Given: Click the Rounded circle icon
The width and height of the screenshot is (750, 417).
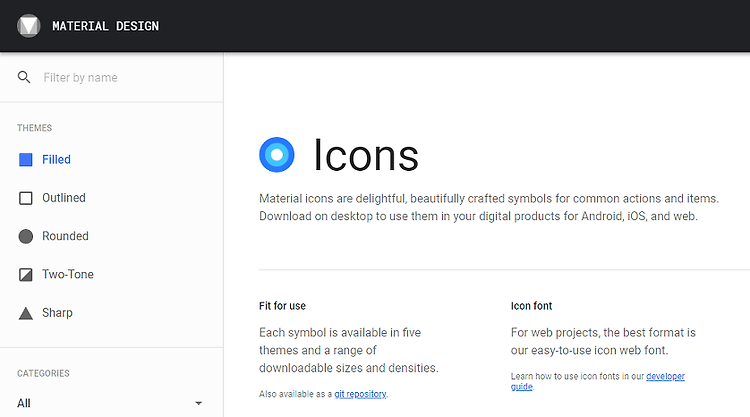Looking at the screenshot, I should (x=25, y=236).
